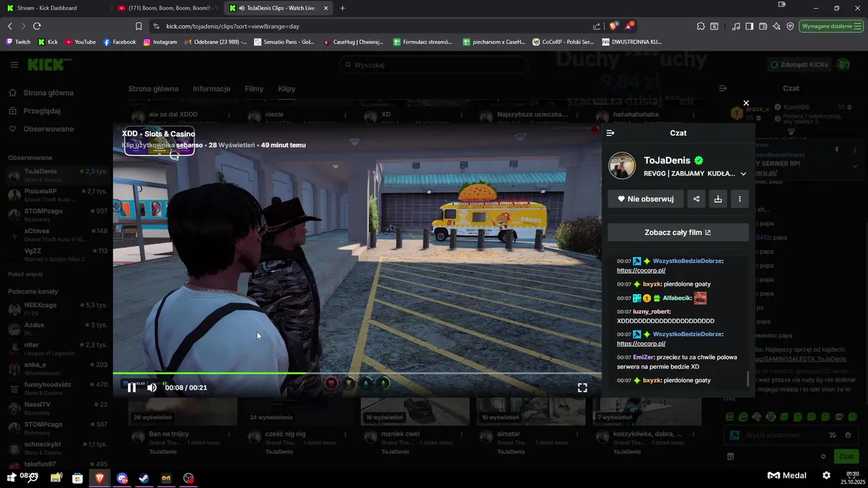Download the clip

(717, 199)
